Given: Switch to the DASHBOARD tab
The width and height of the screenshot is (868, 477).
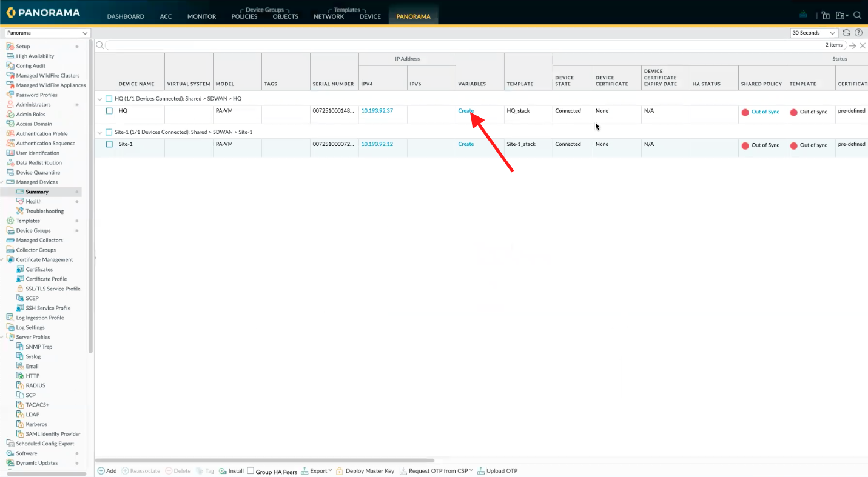Looking at the screenshot, I should coord(126,16).
